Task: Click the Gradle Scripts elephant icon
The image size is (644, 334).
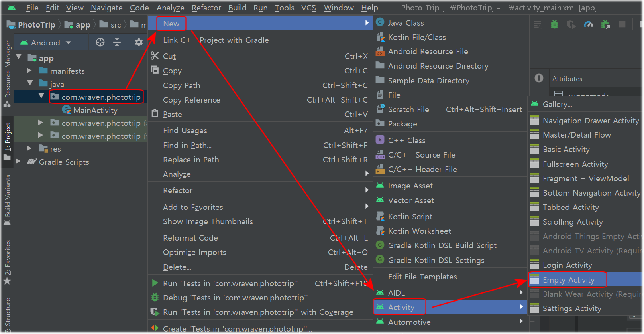Action: 32,162
